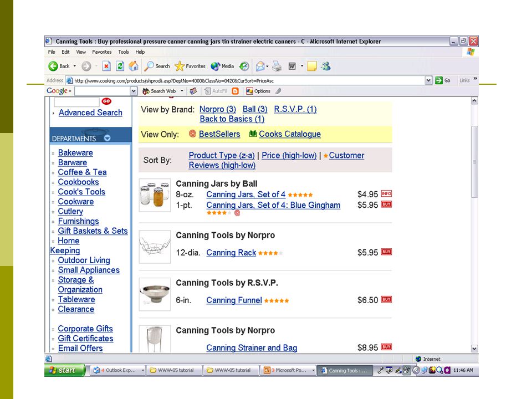Click the Windows start button

[64, 370]
